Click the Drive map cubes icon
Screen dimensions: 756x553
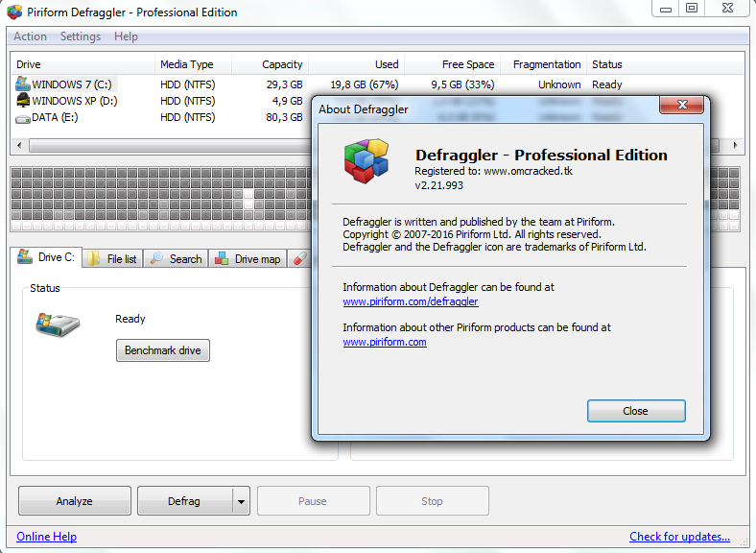click(222, 258)
